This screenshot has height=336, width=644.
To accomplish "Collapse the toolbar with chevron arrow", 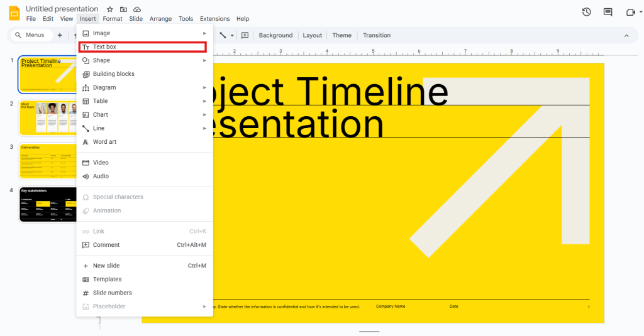I will click(x=626, y=36).
